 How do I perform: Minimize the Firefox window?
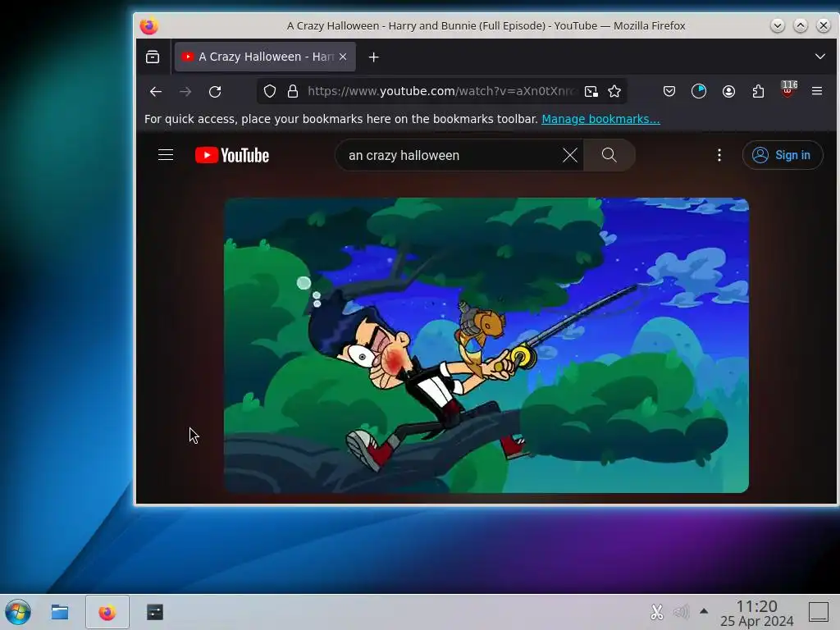coord(778,25)
